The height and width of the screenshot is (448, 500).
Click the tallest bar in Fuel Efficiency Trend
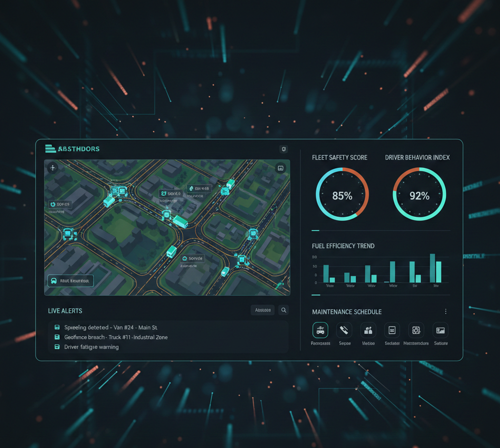(x=432, y=268)
